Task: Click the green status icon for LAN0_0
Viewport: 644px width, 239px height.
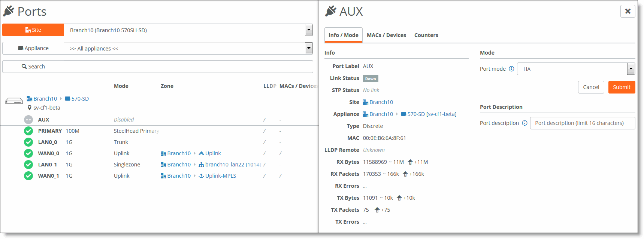Action: (28, 142)
